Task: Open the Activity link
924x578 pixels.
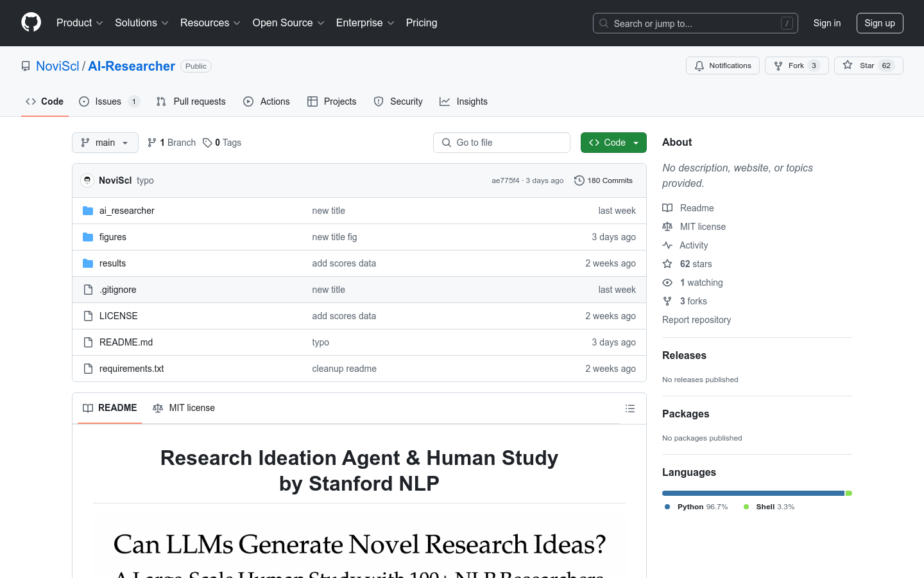Action: (x=685, y=245)
